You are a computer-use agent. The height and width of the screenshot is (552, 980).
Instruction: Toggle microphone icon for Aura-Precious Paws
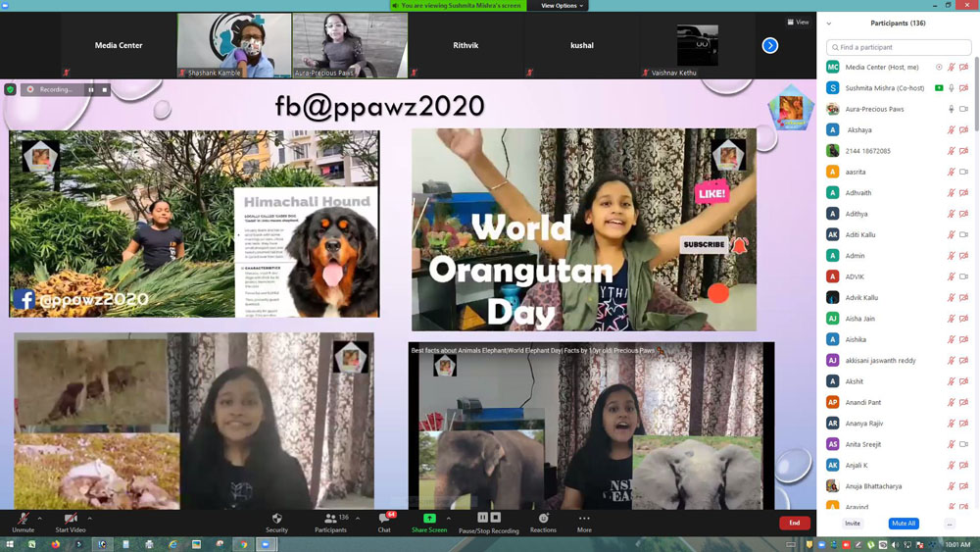tap(952, 109)
